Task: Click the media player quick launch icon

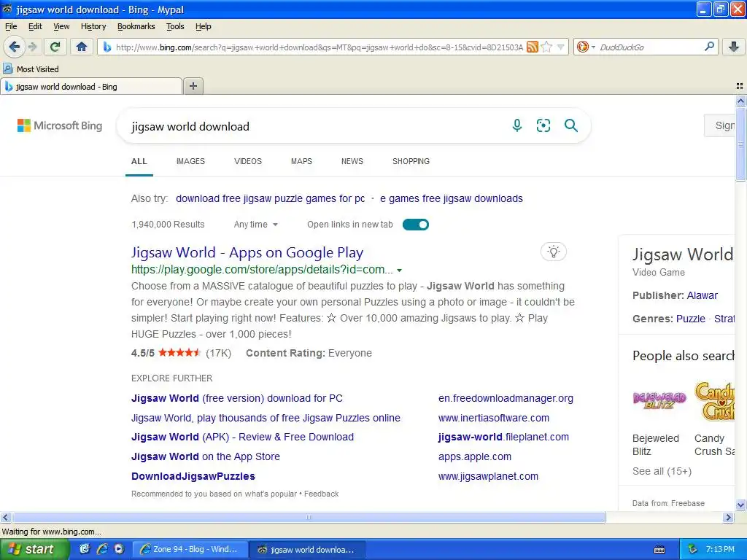Action: [119, 549]
